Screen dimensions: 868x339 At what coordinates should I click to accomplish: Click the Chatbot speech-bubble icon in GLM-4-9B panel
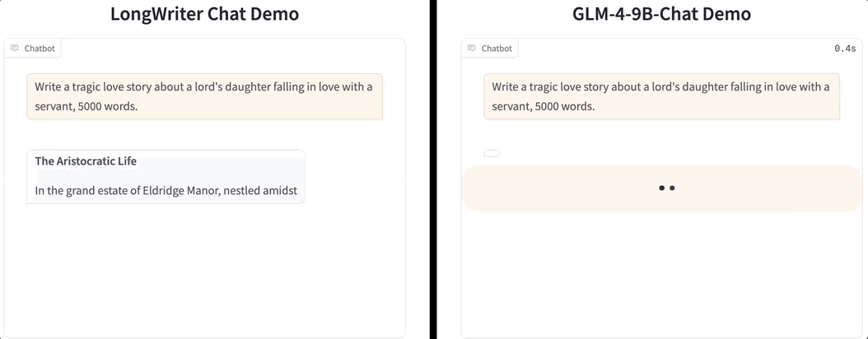pyautogui.click(x=472, y=49)
